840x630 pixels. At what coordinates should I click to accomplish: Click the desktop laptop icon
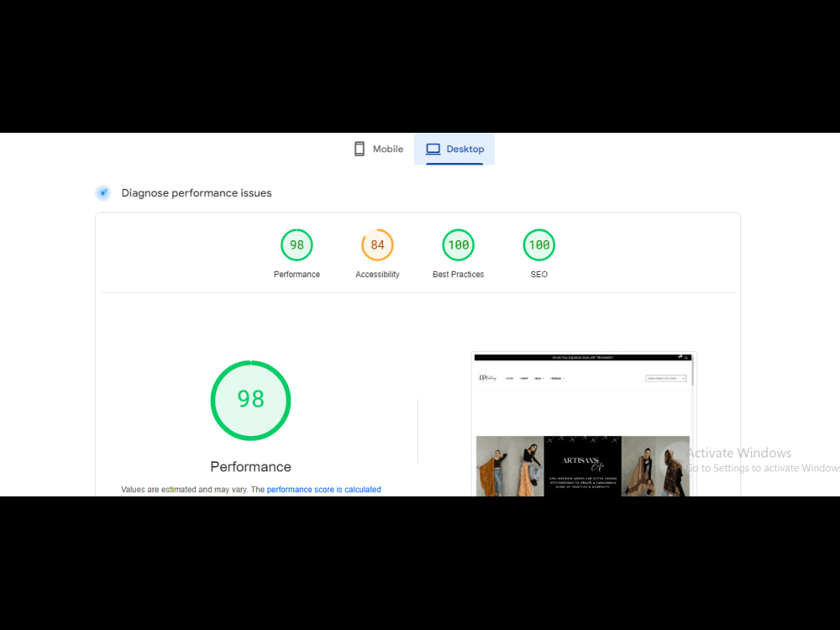coord(433,149)
